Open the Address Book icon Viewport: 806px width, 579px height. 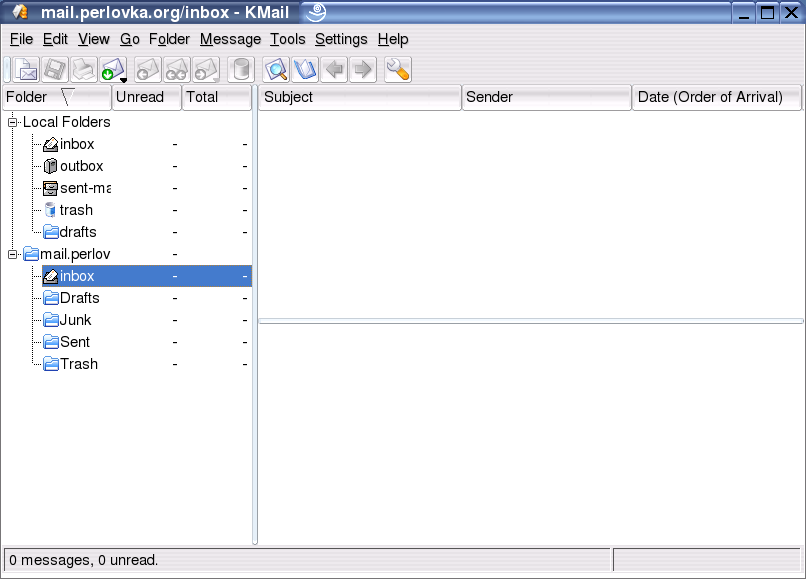(305, 69)
